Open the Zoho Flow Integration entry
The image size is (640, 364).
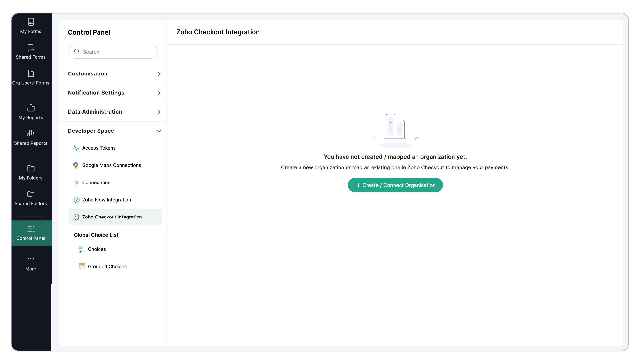[x=106, y=200]
